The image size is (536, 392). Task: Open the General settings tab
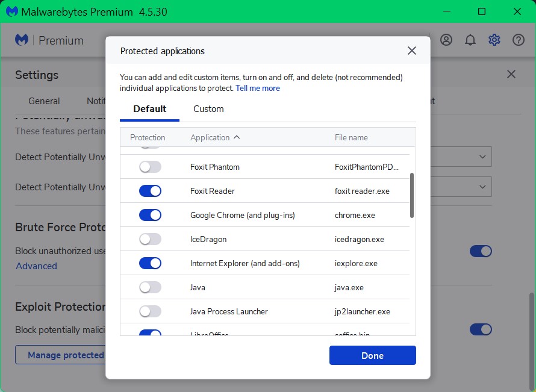(44, 101)
